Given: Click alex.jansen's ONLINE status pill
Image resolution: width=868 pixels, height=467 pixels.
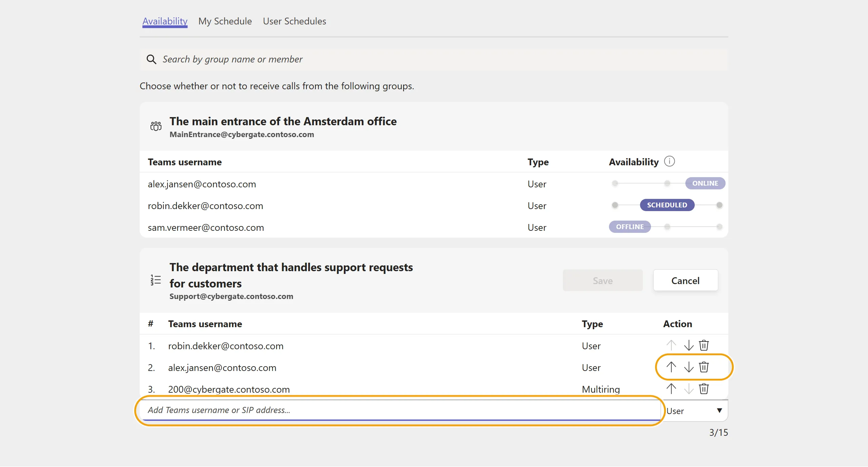Looking at the screenshot, I should 705,183.
